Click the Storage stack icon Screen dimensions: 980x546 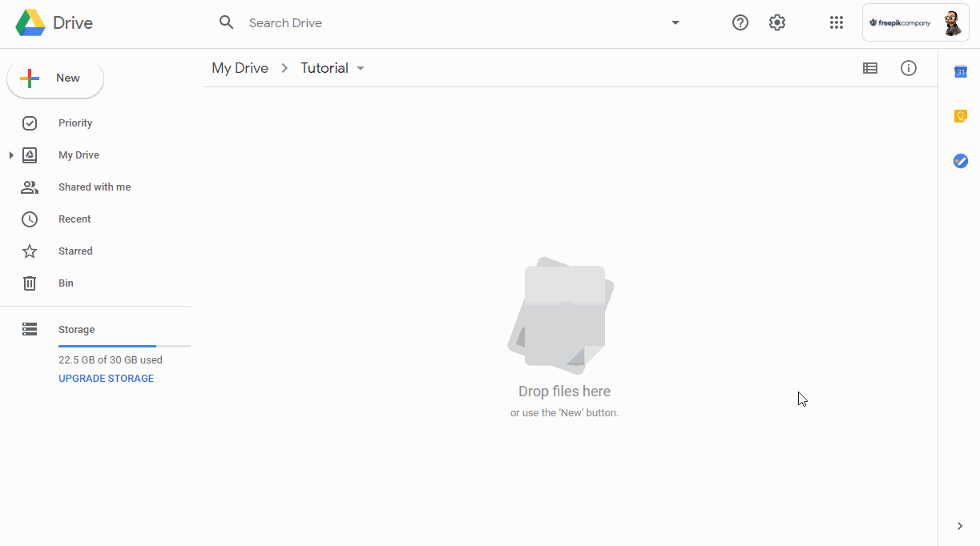point(30,329)
